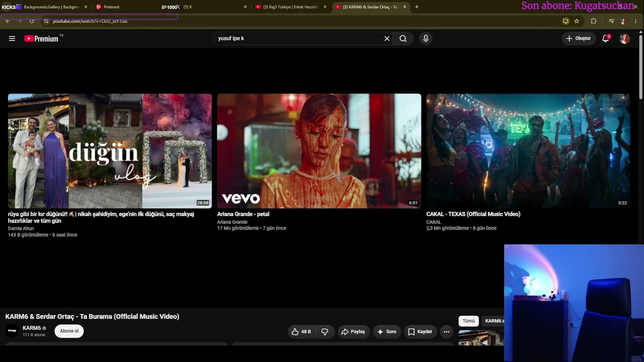The height and width of the screenshot is (362, 644).
Task: Close the Backgrounds.Gallery tab
Action: [86, 7]
